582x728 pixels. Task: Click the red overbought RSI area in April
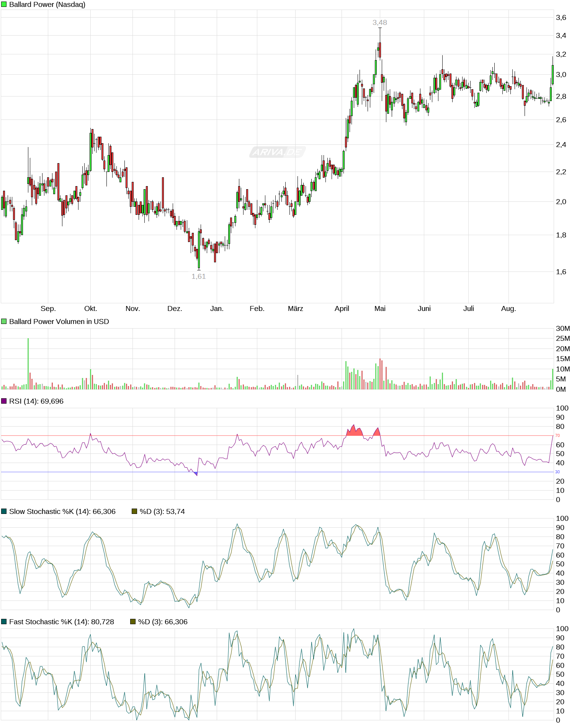(x=355, y=431)
